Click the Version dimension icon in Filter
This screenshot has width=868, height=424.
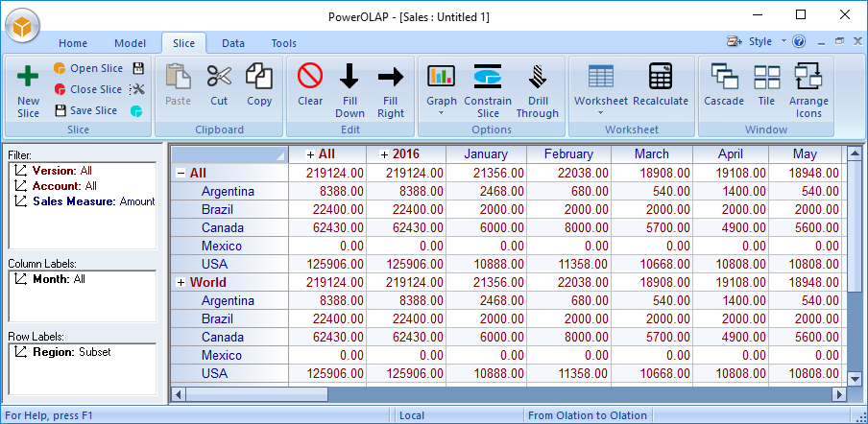pos(20,170)
